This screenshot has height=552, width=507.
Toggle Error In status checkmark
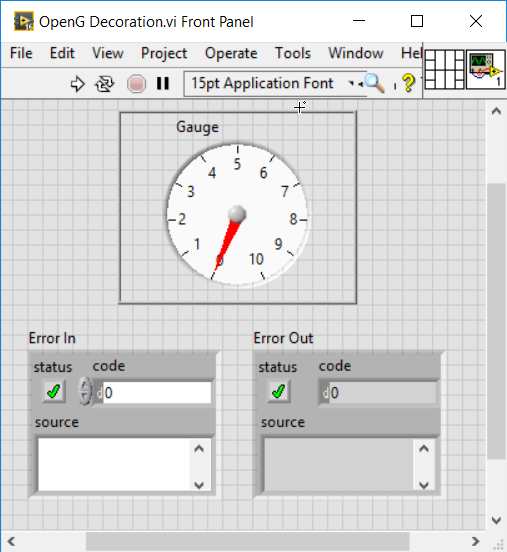point(54,391)
